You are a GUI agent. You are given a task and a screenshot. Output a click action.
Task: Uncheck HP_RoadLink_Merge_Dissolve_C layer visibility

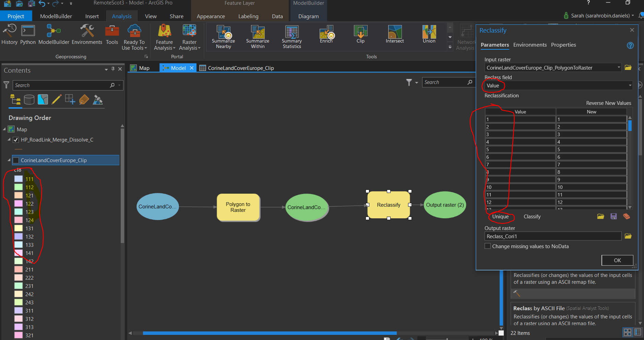[x=16, y=140]
